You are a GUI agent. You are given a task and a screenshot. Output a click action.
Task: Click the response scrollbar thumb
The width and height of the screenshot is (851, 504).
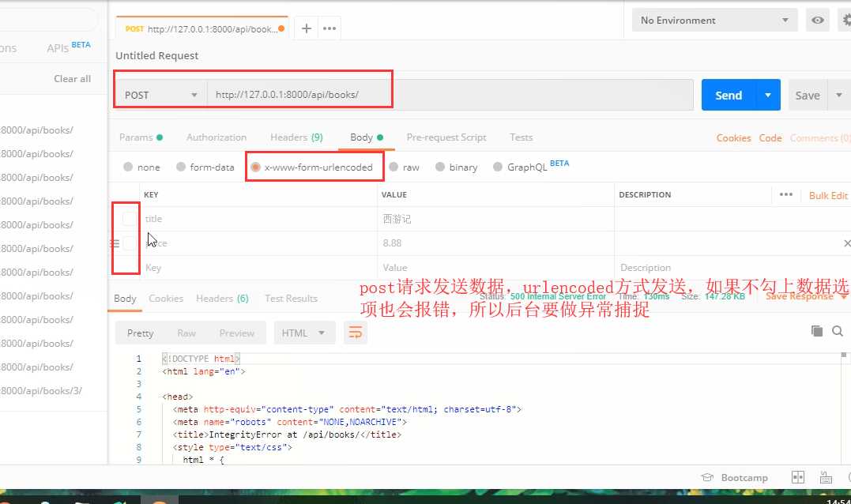(x=843, y=355)
